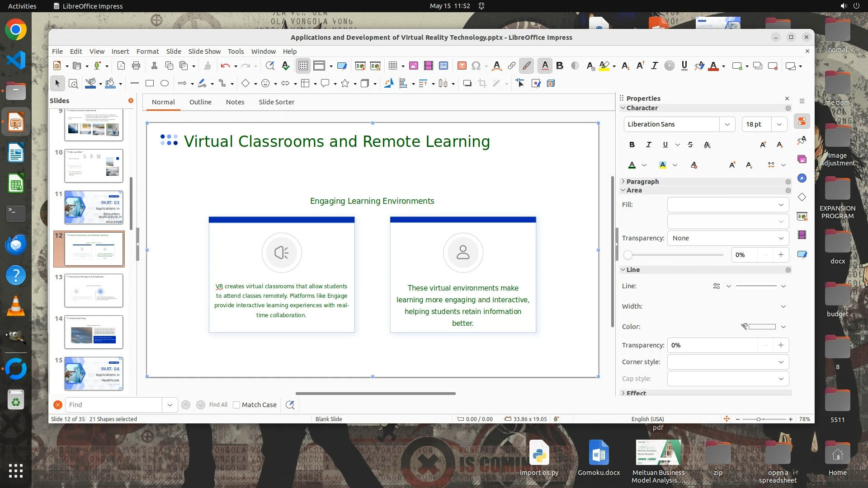Select the Rectangle shape tool
This screenshot has width=868, height=488.
(150, 83)
